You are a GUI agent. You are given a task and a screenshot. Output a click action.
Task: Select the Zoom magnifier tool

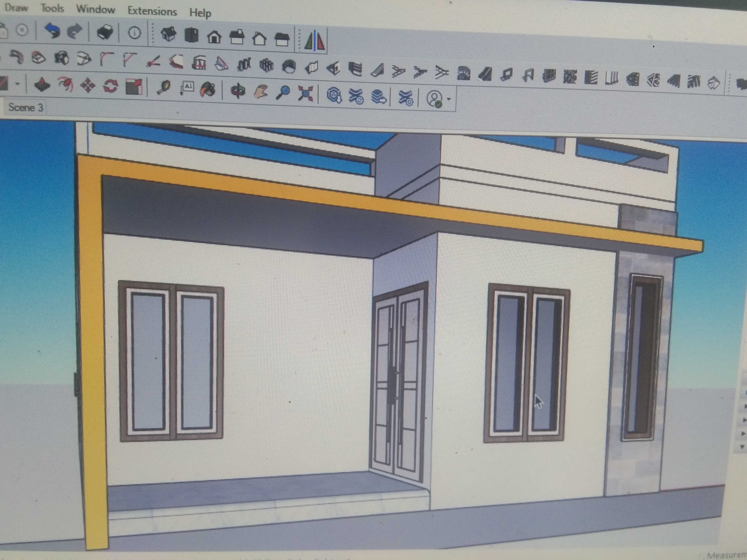click(x=283, y=92)
